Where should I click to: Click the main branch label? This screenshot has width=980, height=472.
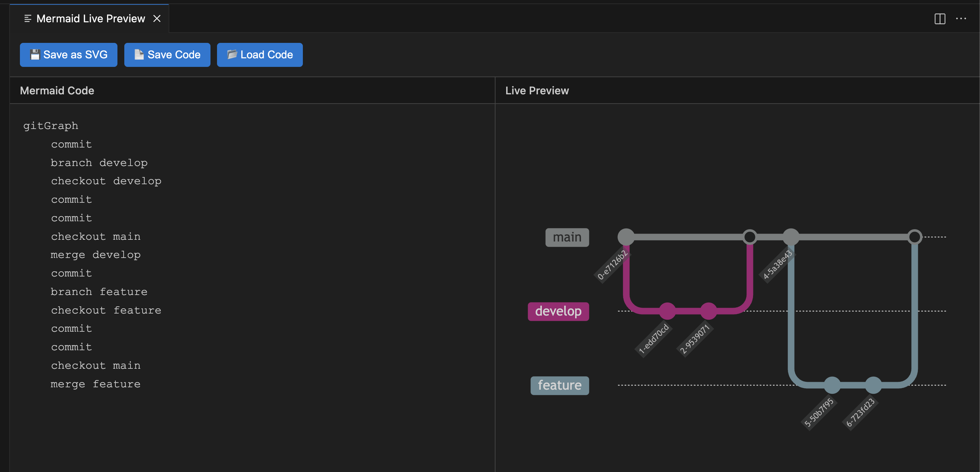[x=567, y=237]
